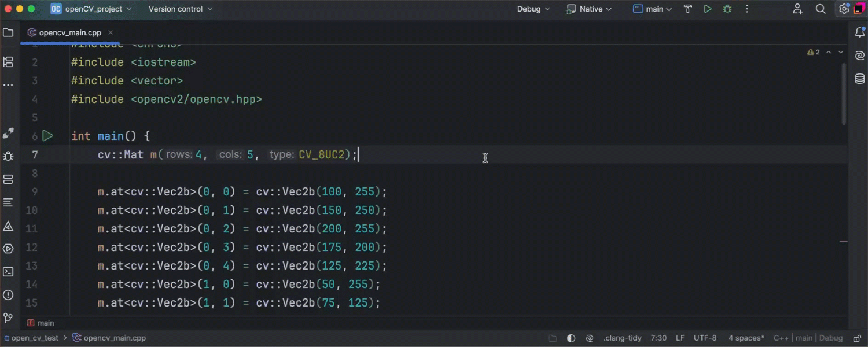Open the Debug build profile dropdown
Viewport: 868px width, 347px height.
click(x=534, y=9)
